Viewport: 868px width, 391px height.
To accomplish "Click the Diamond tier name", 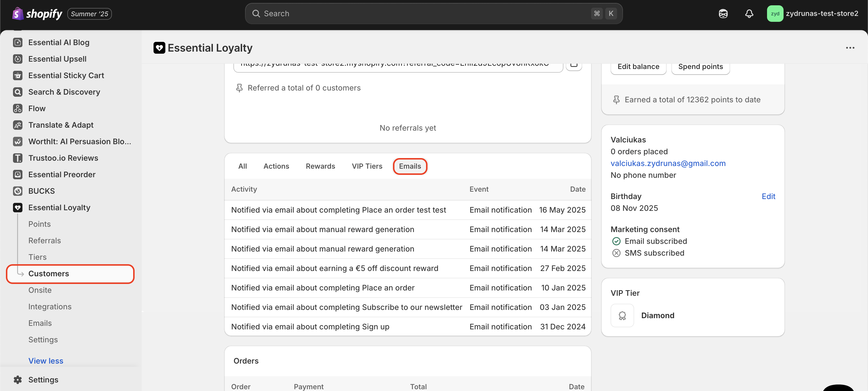I will point(657,315).
